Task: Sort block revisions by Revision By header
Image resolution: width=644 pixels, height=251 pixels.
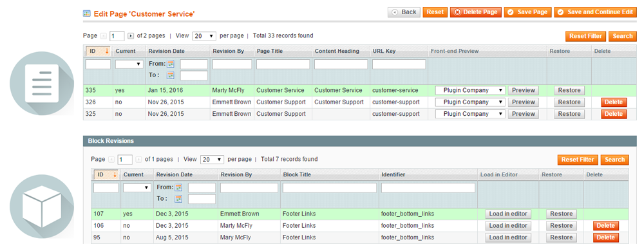Action: pos(236,174)
